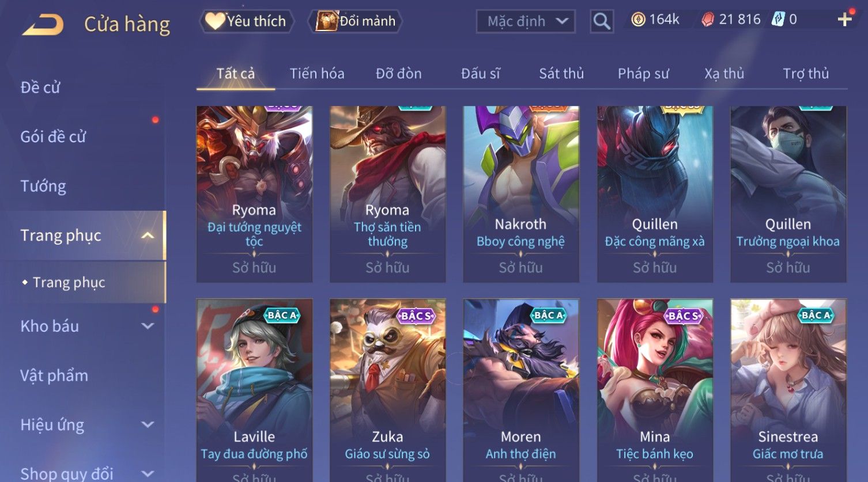The width and height of the screenshot is (868, 482).
Task: Expand the Kho báu section
Action: tap(148, 326)
